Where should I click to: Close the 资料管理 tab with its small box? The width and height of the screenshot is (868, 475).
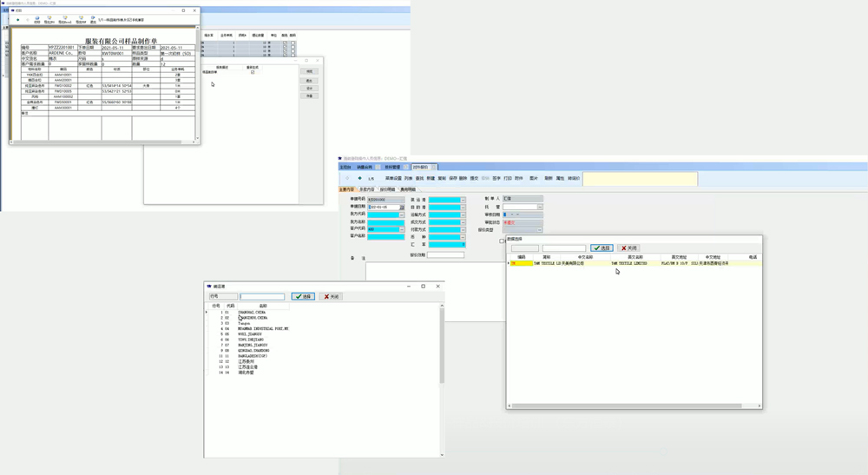click(405, 168)
